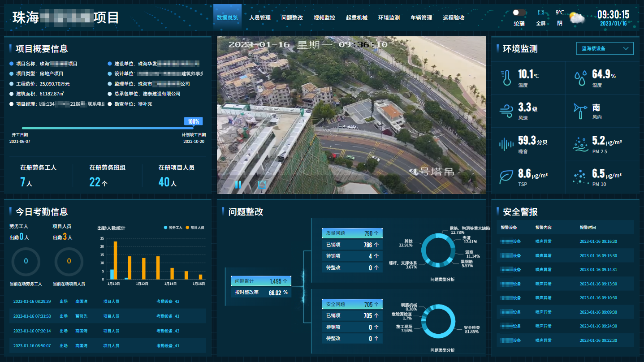Click attendance record at 08:50:07
This screenshot has width=644, height=362.
pos(108,345)
